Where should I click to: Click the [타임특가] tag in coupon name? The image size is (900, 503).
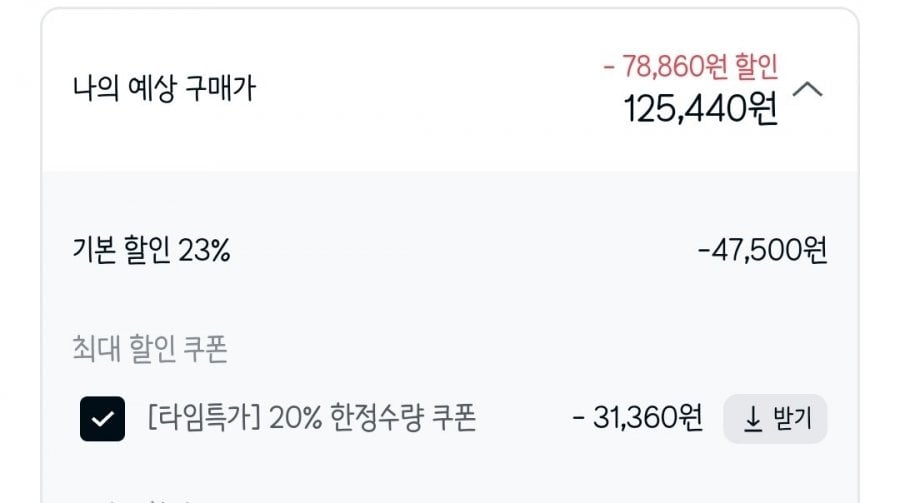tap(203, 418)
